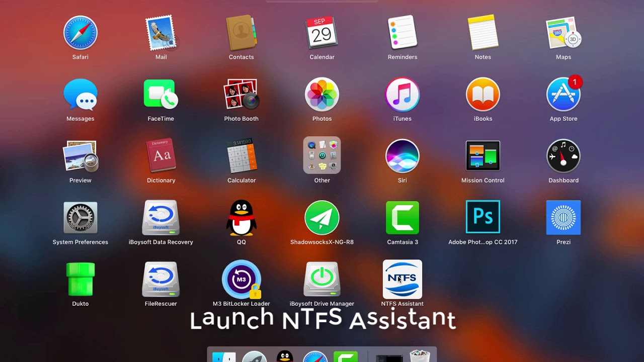Screen dimensions: 644x362
Task: Launch the Dukto app
Action: (80, 280)
